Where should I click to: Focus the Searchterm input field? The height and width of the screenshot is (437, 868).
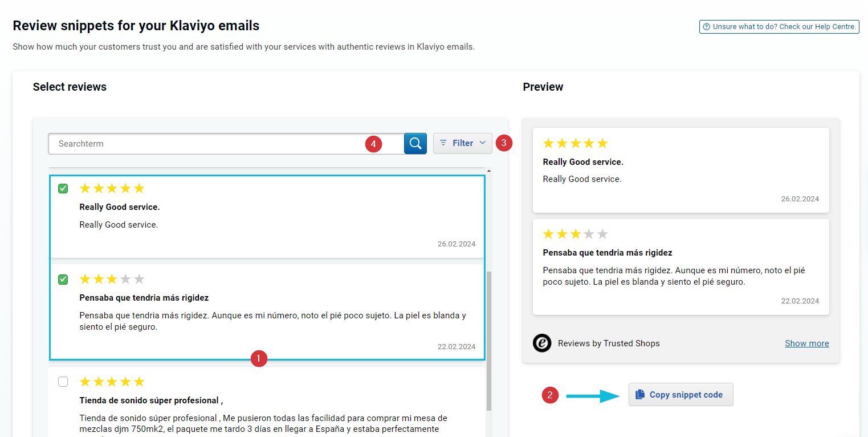(226, 144)
